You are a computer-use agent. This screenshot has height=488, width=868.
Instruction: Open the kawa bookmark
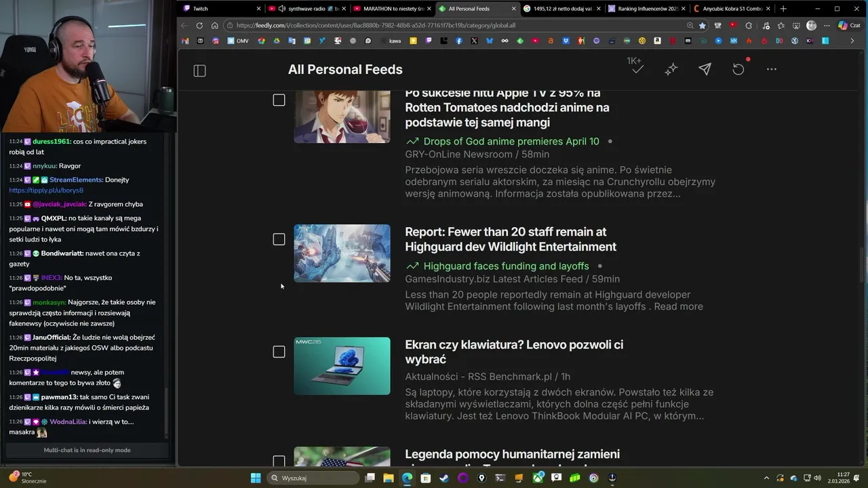[x=391, y=41]
